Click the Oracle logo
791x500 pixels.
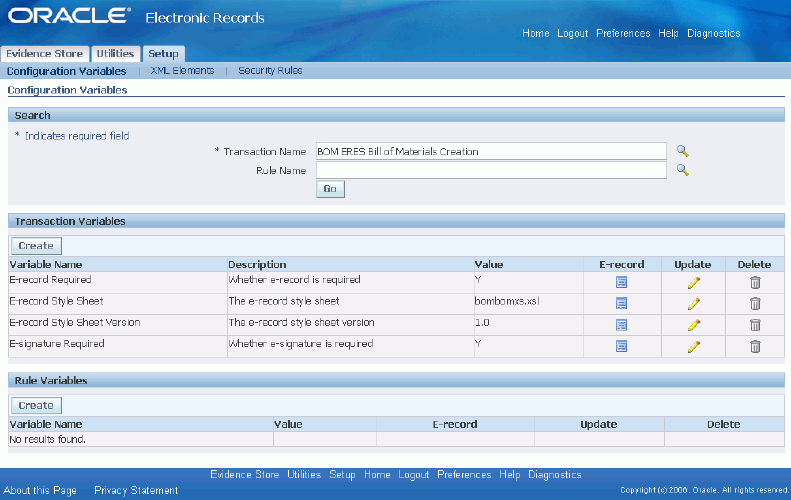click(x=69, y=16)
